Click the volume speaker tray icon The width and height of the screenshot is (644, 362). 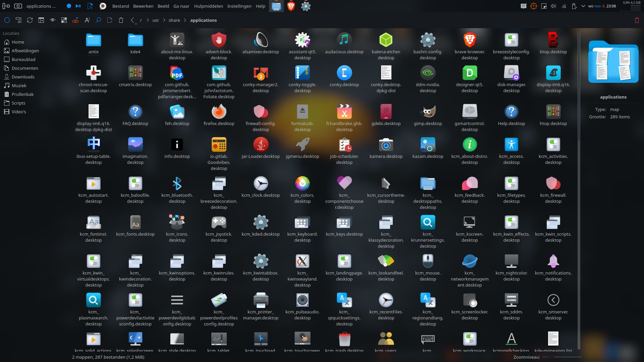[553, 6]
